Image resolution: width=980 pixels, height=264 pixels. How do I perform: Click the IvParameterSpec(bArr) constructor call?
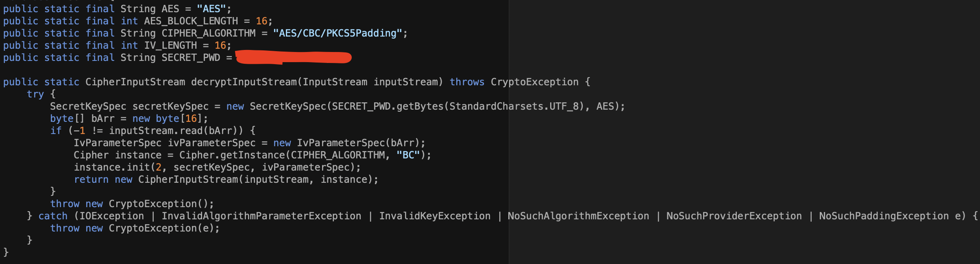[360, 143]
